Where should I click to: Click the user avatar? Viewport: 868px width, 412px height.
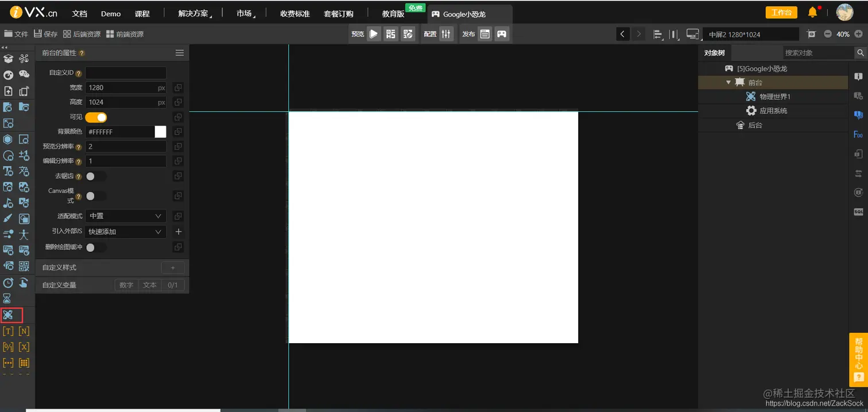pos(844,12)
